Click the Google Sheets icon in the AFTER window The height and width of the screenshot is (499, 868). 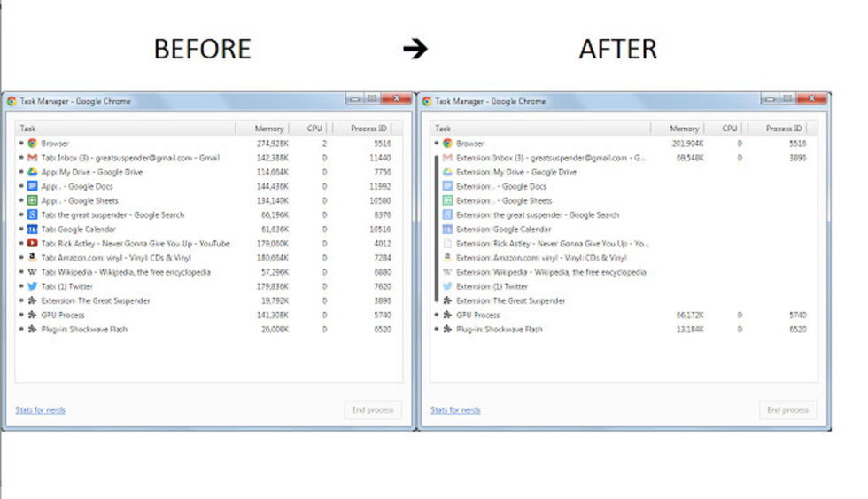[x=447, y=201]
